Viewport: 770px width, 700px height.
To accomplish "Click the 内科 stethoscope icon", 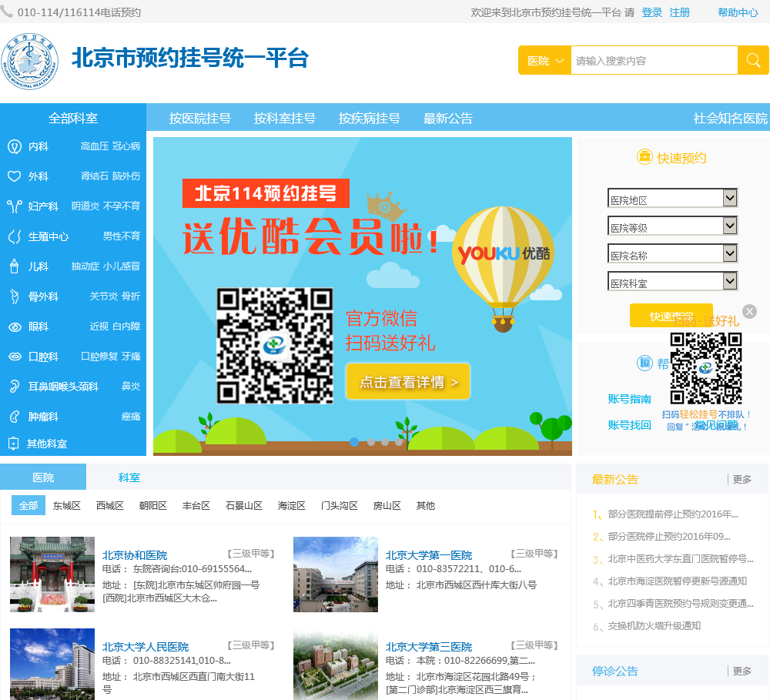I will point(14,146).
